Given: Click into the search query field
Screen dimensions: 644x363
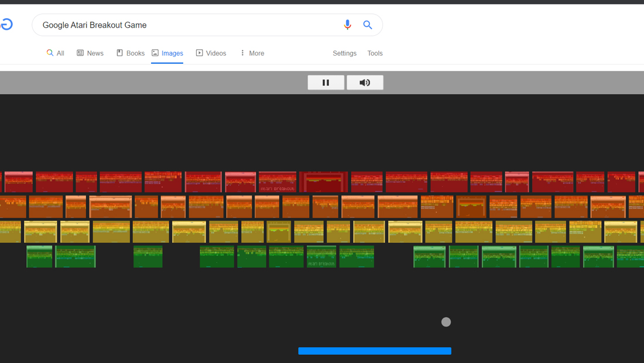Looking at the screenshot, I should pos(189,25).
